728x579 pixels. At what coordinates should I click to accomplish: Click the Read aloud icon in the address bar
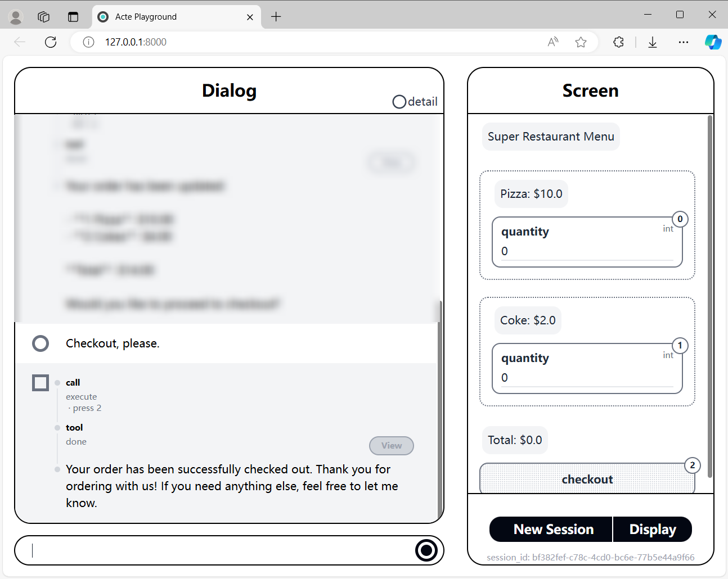(x=552, y=42)
